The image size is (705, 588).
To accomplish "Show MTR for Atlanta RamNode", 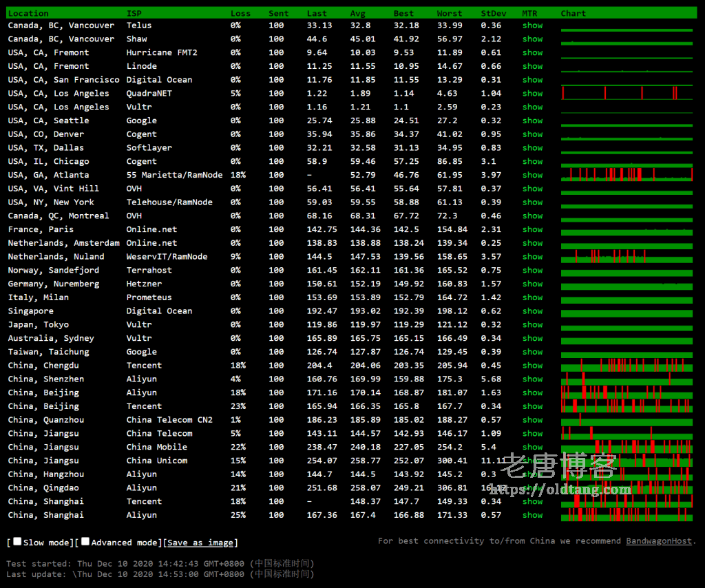I will pyautogui.click(x=532, y=175).
